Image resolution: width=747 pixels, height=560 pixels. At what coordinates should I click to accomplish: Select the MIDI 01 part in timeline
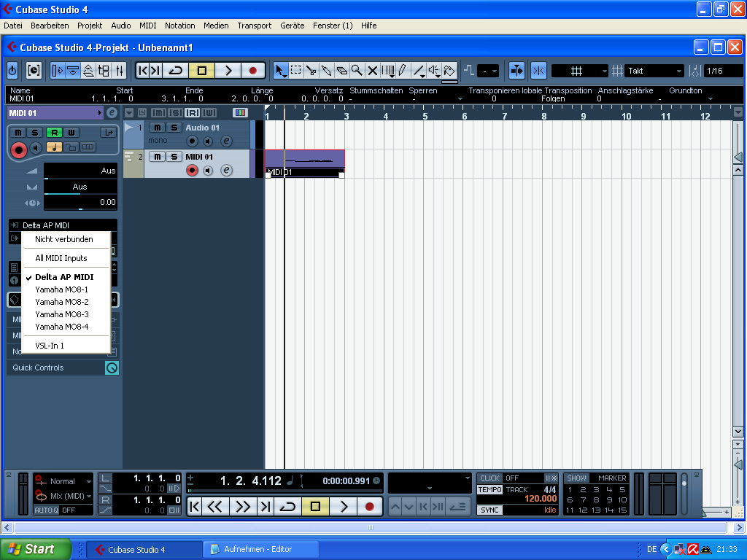pyautogui.click(x=305, y=163)
